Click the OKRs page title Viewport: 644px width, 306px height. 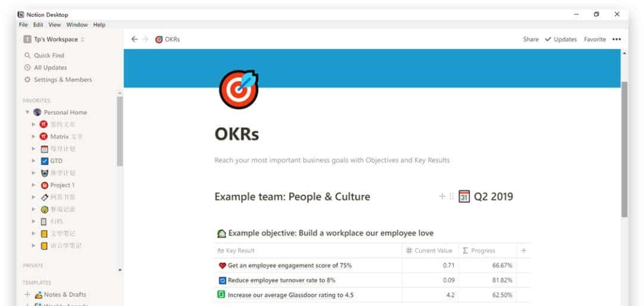(237, 134)
